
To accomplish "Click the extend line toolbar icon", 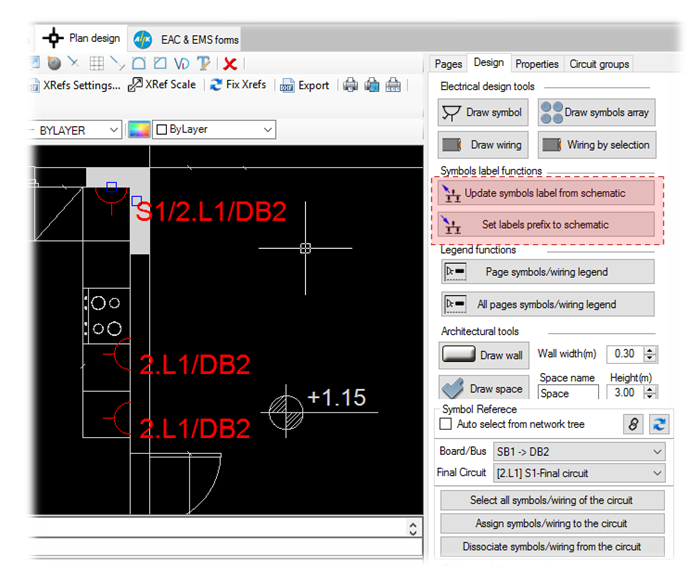I will pos(117,64).
